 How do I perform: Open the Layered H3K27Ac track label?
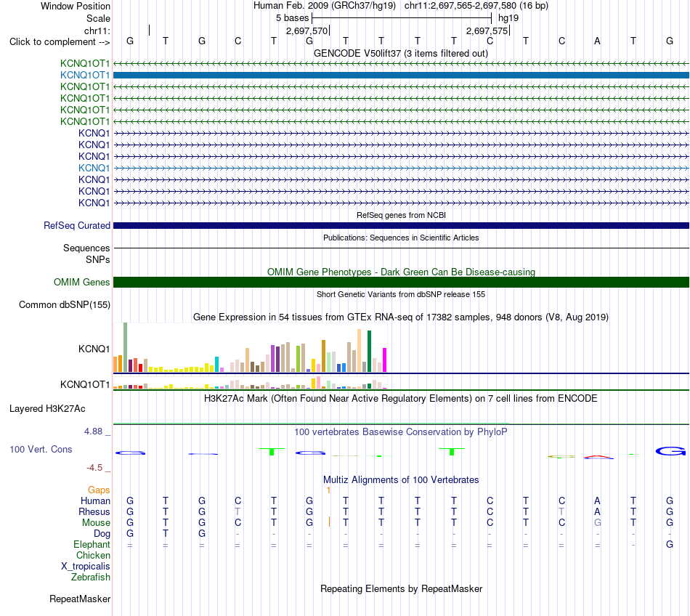coord(47,409)
